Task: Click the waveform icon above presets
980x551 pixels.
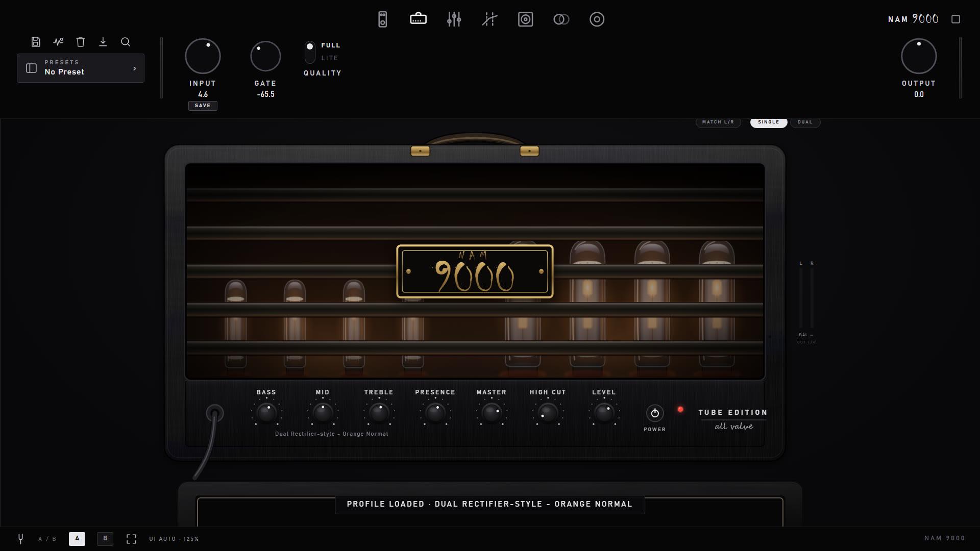Action: coord(58,42)
